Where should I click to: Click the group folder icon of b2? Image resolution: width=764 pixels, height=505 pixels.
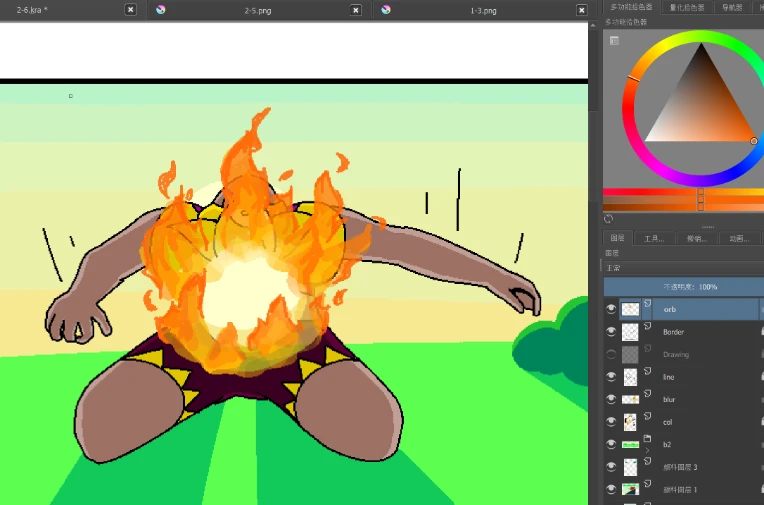click(x=648, y=439)
